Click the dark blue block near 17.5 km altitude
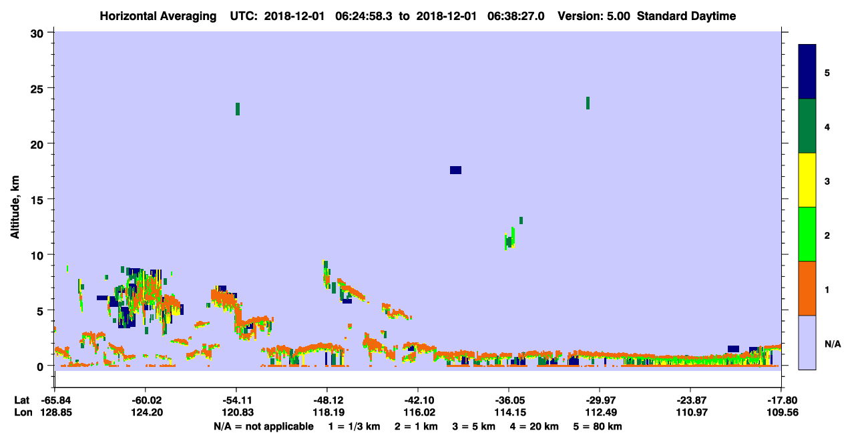Viewport: 868px width, 445px height. click(455, 170)
